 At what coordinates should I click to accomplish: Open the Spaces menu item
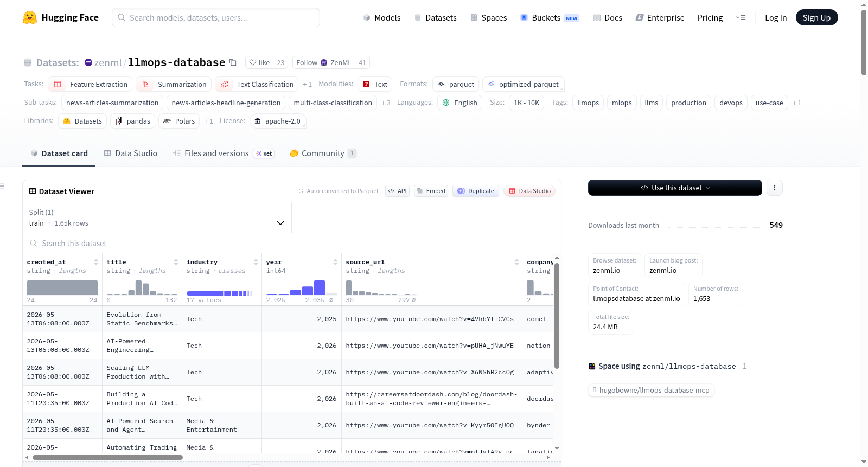(488, 17)
